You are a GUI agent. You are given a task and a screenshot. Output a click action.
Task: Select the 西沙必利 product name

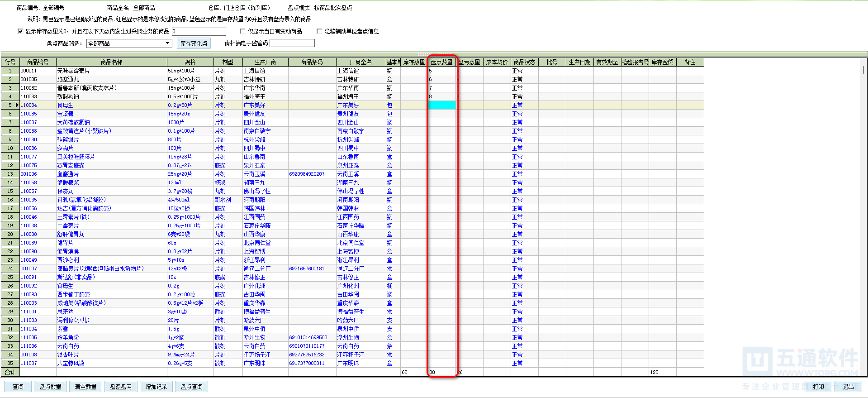[68, 260]
